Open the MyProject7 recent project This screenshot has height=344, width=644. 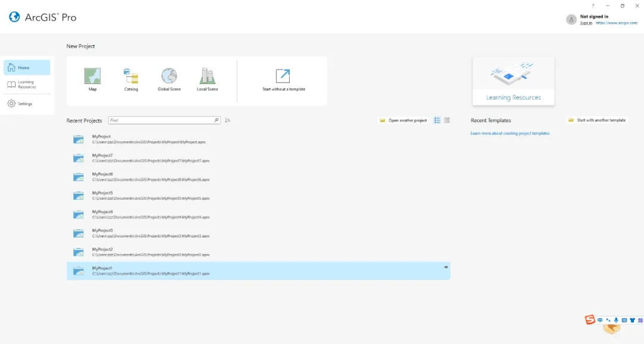[258, 158]
